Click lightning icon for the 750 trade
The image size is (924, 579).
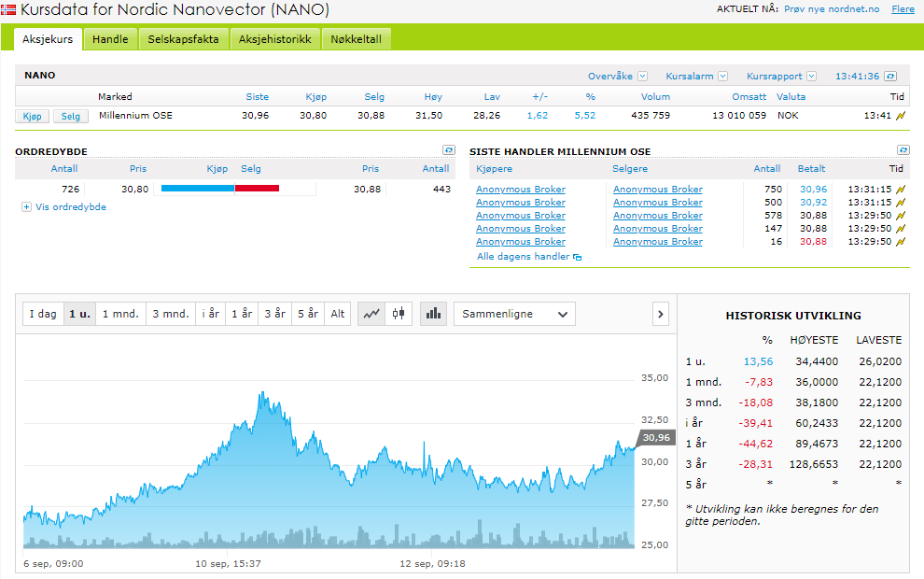[x=901, y=190]
